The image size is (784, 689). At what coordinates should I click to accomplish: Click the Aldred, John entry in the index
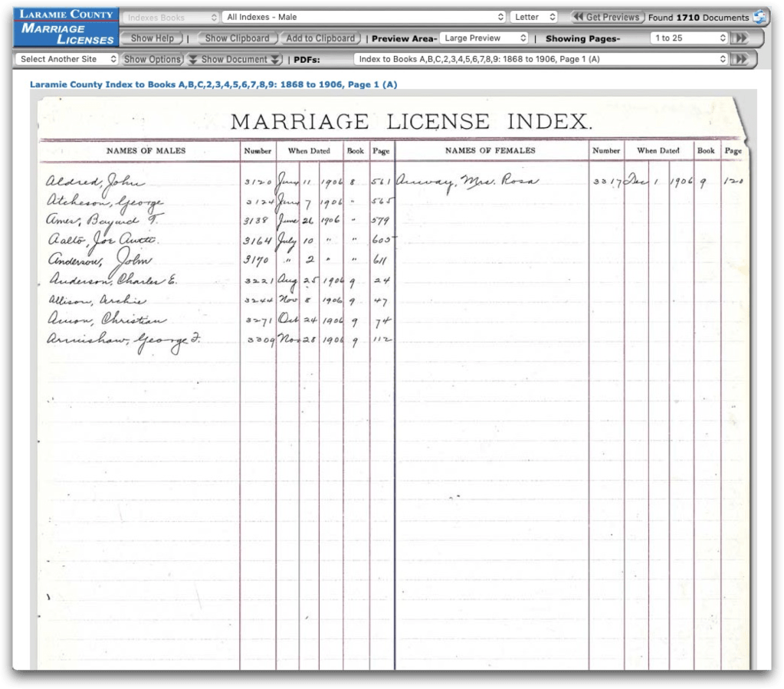pos(95,182)
